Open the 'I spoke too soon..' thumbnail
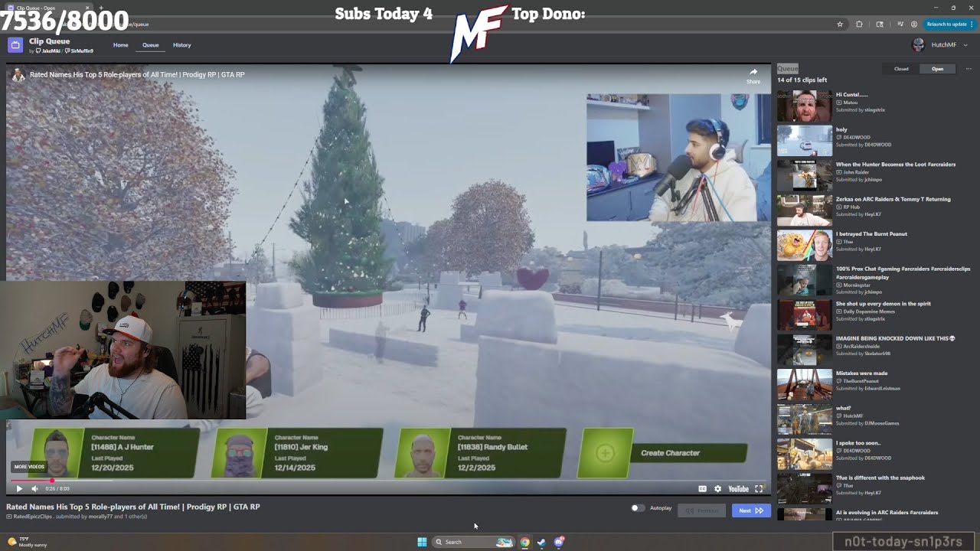The image size is (980, 551). tap(804, 455)
